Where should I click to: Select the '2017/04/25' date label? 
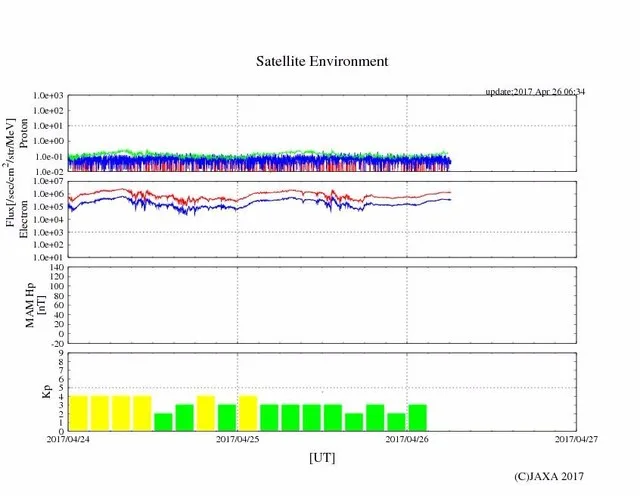click(238, 439)
